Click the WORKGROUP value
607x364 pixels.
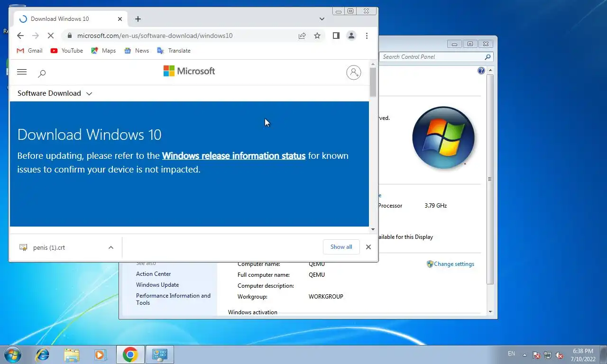326,297
